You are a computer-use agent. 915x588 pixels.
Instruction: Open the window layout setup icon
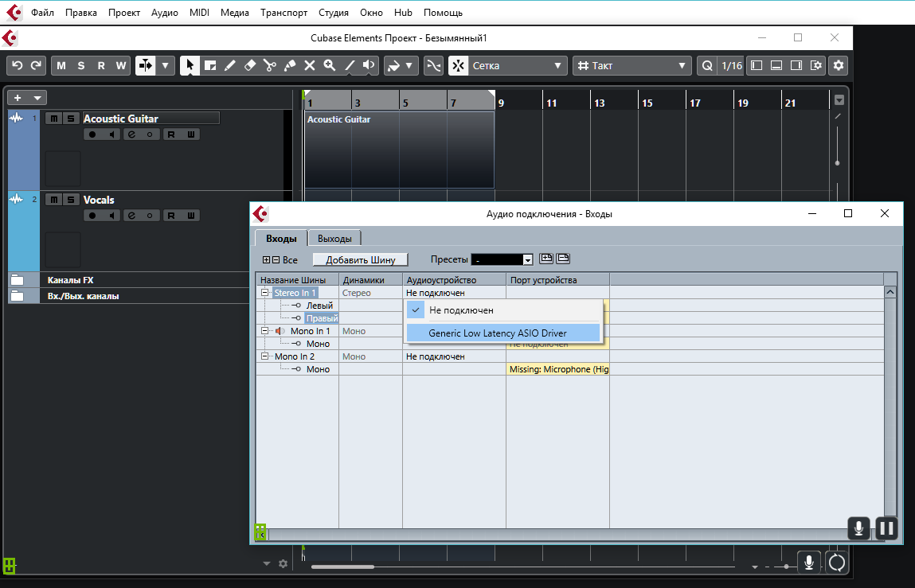tap(815, 65)
